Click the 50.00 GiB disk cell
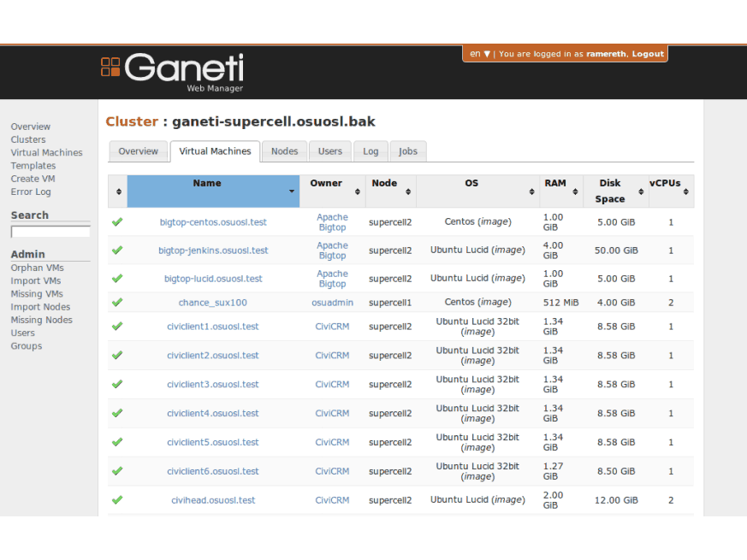Image resolution: width=747 pixels, height=560 pixels. pyautogui.click(x=616, y=251)
